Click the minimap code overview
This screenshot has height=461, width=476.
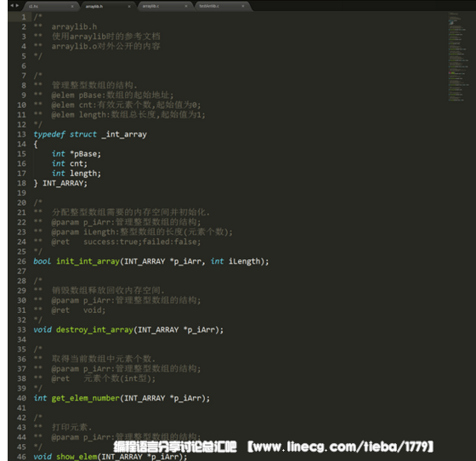coord(458,57)
